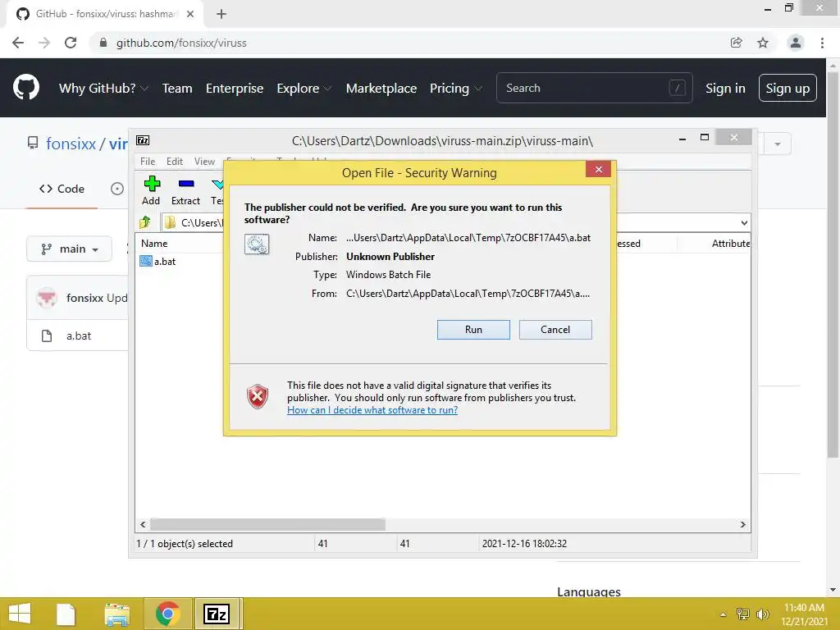Click the github.com/fonsixx/viruss address bar
840x630 pixels.
(x=181, y=43)
